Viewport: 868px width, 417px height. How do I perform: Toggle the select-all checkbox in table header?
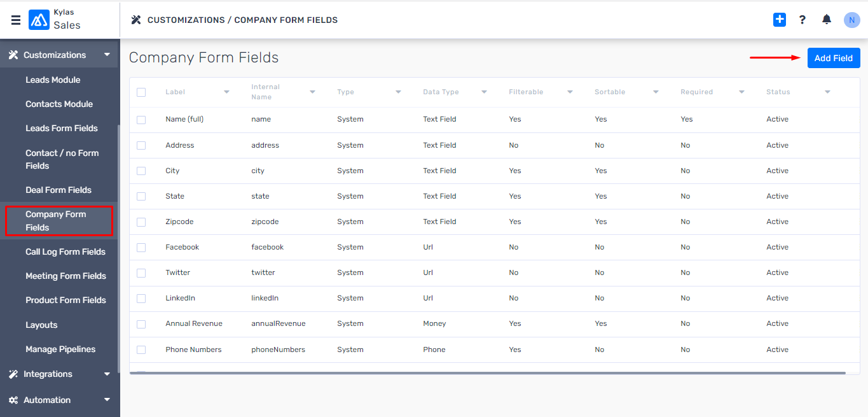141,92
